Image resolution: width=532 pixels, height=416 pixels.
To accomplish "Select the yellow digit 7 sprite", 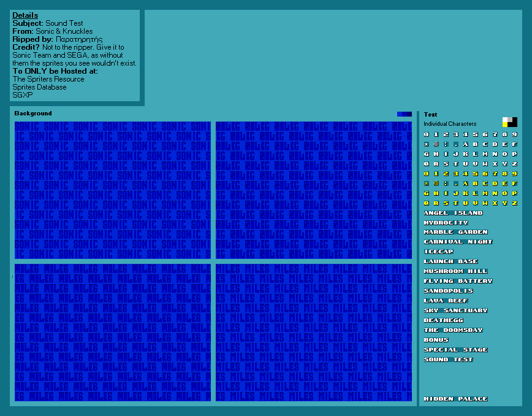I will pos(495,174).
